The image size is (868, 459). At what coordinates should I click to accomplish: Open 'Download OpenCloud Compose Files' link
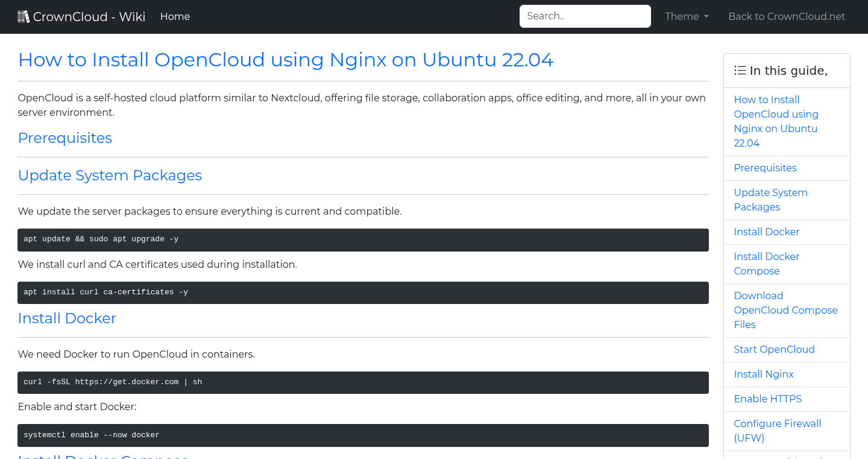[x=785, y=310]
